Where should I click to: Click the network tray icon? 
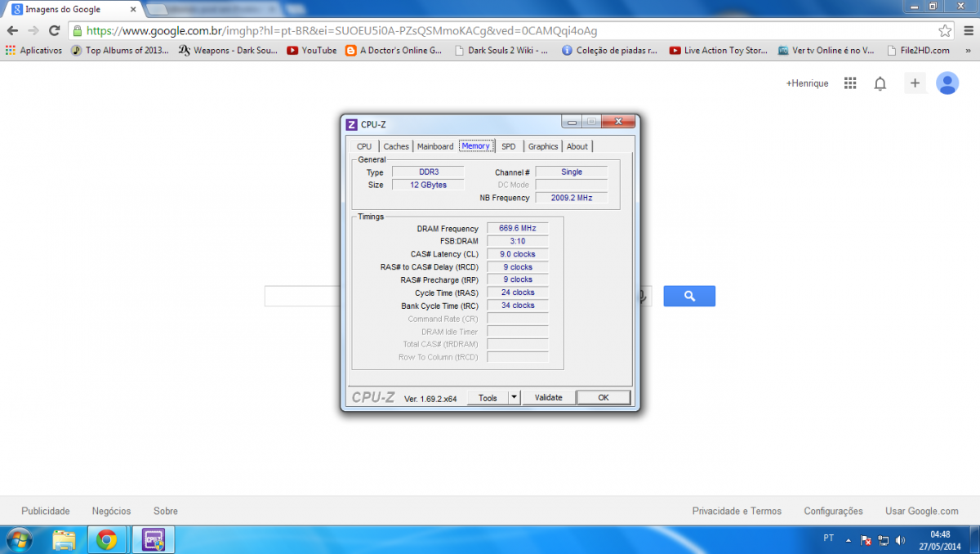pos(884,540)
